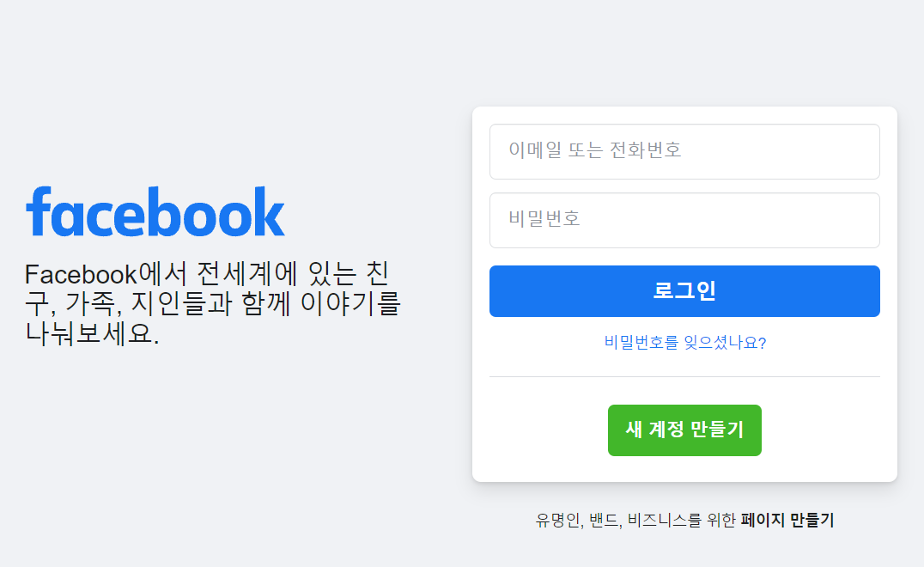Click white card area beside 새 계정 만들기 button
The image size is (924, 567).
click(548, 430)
